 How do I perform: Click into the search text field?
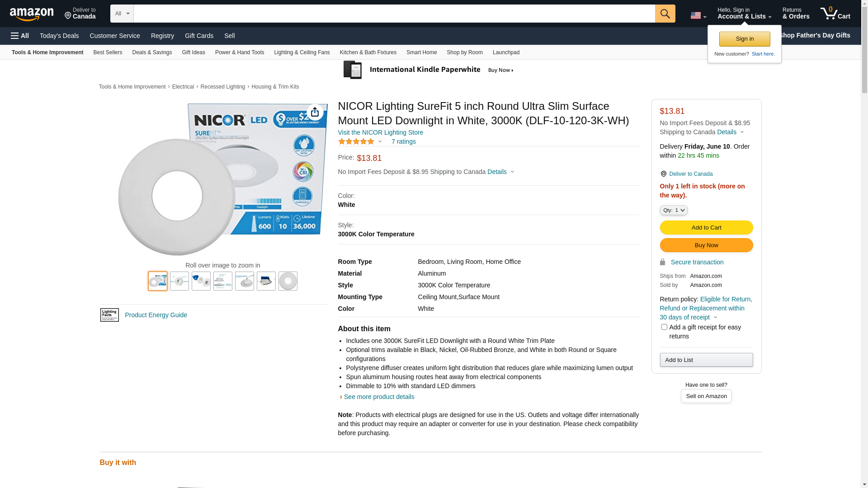[393, 14]
